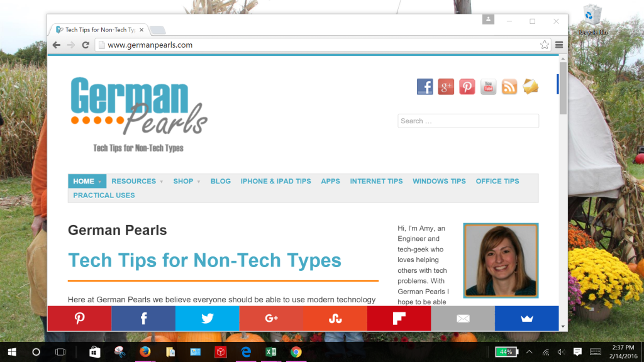Image resolution: width=644 pixels, height=362 pixels.
Task: Open the YouTube channel icon
Action: tap(488, 86)
